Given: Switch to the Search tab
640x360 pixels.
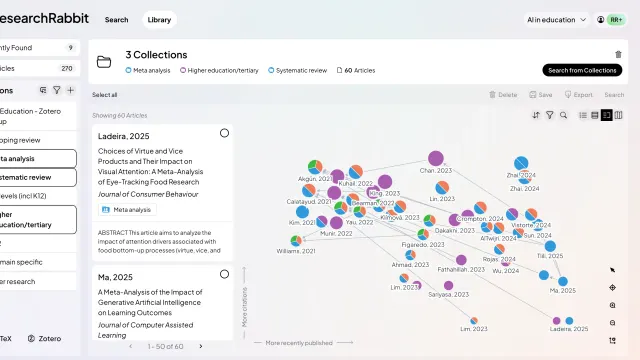Looking at the screenshot, I should 116,20.
